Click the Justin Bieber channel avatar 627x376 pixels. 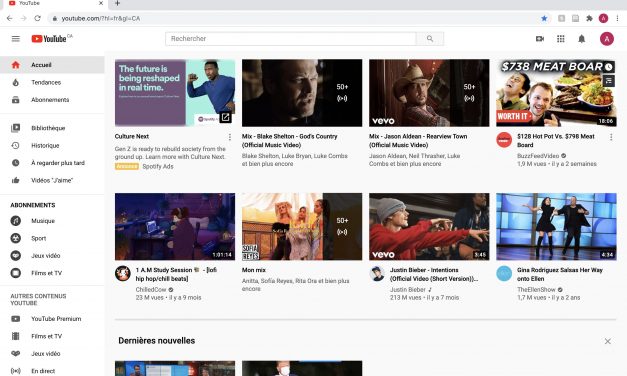[x=377, y=274]
